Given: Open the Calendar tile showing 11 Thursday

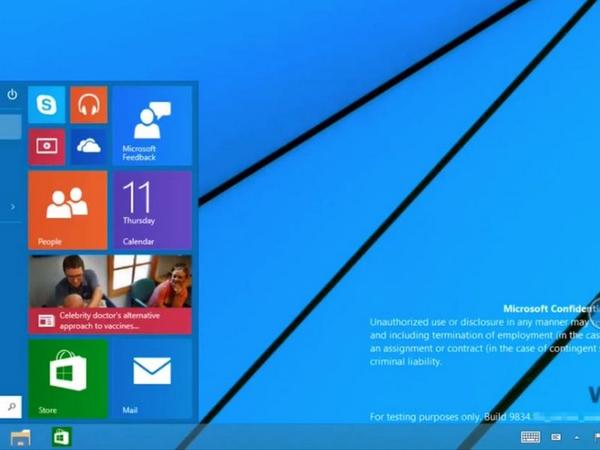Looking at the screenshot, I should point(152,210).
